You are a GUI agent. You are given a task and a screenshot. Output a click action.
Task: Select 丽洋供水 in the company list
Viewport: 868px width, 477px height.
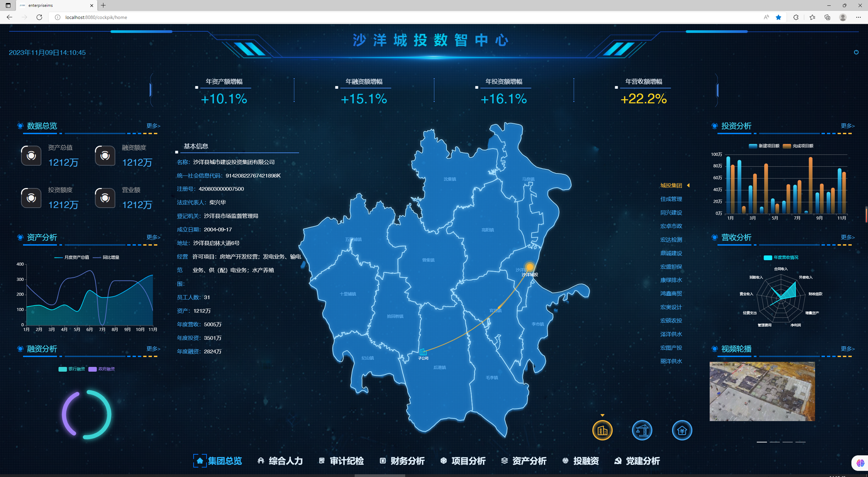click(x=671, y=361)
